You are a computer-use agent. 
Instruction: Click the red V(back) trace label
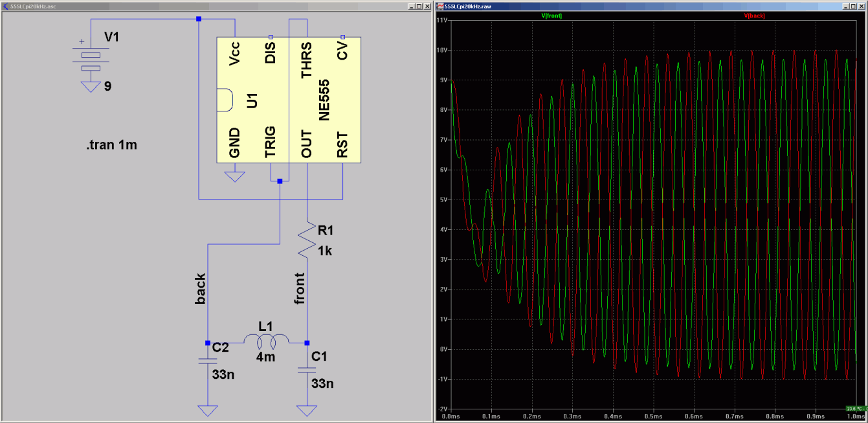[x=755, y=16]
